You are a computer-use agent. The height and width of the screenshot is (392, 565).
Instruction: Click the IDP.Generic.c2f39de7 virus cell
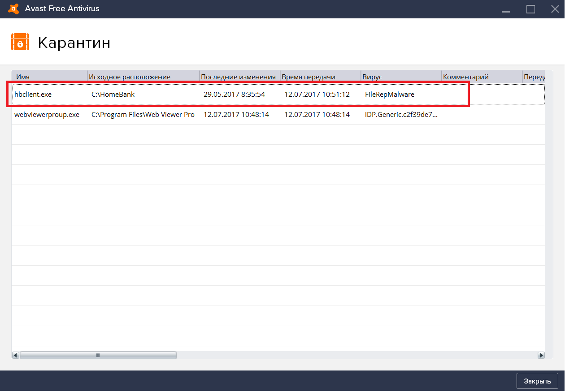[401, 115]
